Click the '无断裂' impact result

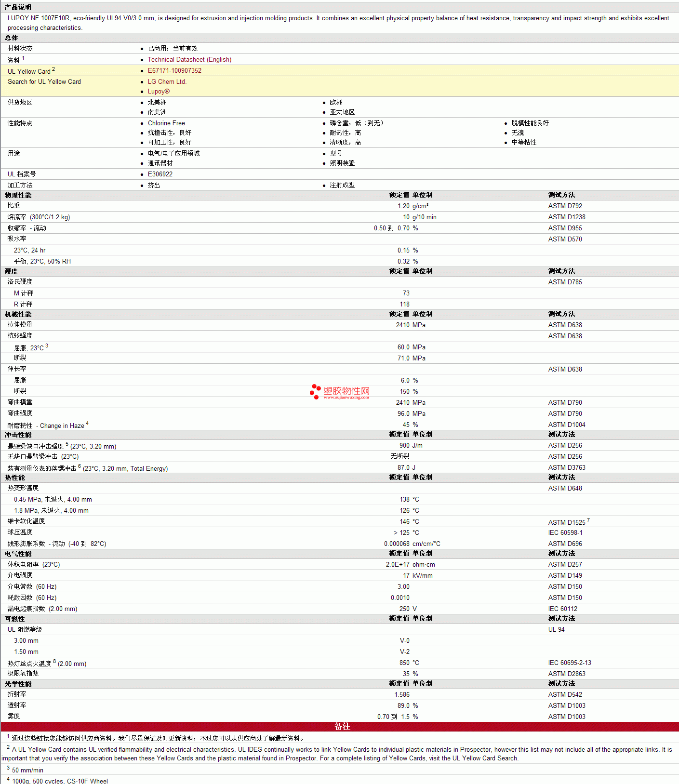click(x=400, y=456)
